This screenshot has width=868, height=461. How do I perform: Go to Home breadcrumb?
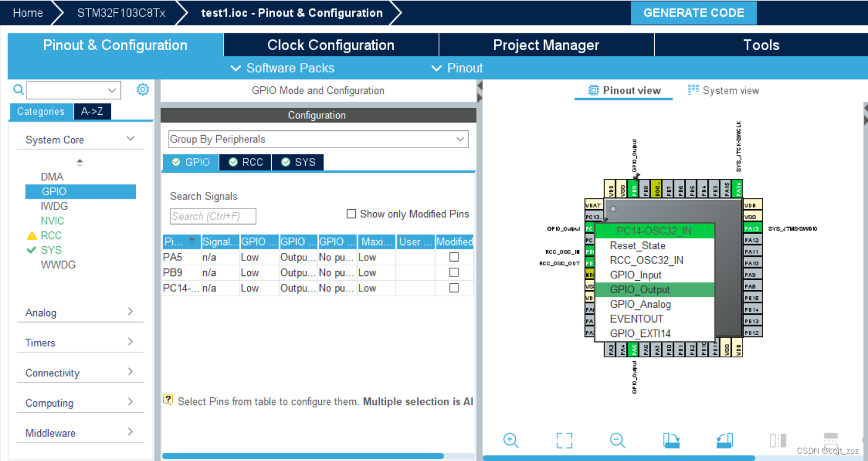pos(28,13)
